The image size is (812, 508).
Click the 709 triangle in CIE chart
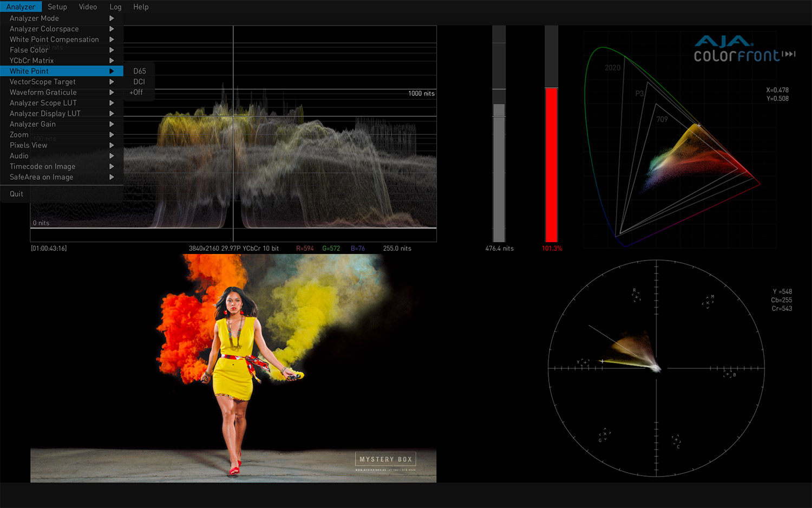662,119
